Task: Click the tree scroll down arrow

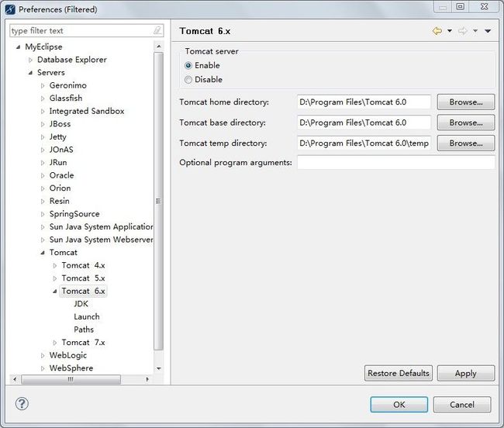Action: click(x=158, y=368)
